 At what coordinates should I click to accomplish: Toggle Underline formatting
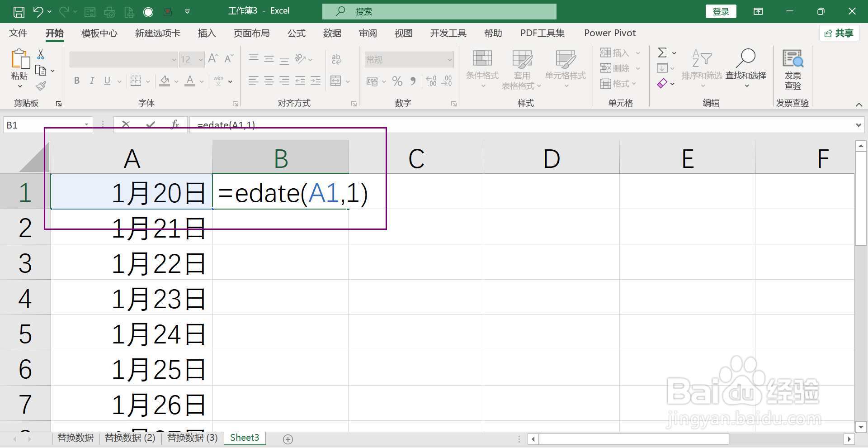(107, 81)
